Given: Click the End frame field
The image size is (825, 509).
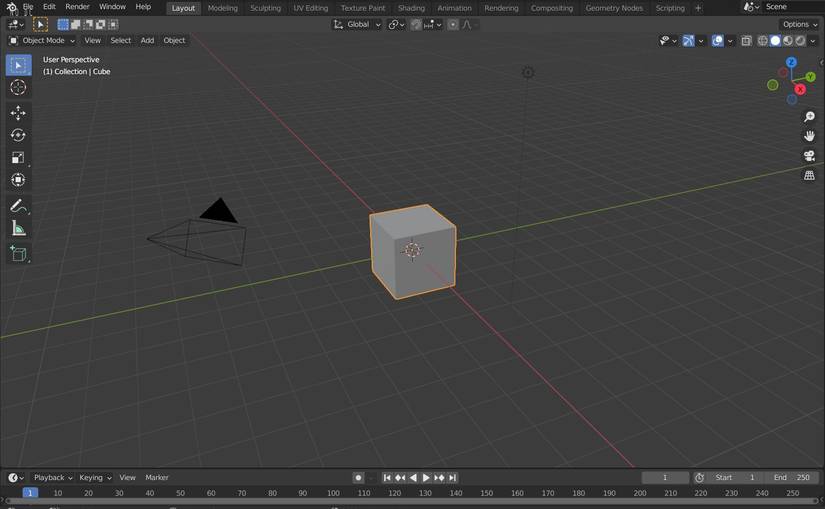Looking at the screenshot, I should [x=791, y=477].
